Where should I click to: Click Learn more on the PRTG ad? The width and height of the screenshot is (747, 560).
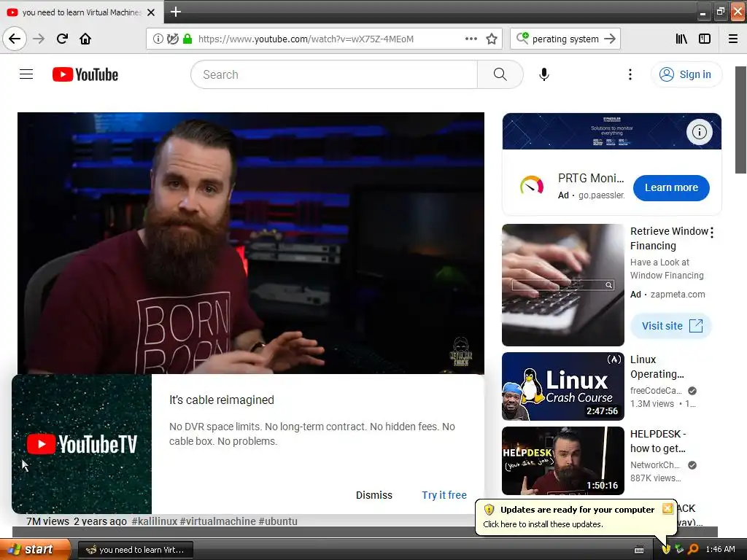coord(671,187)
